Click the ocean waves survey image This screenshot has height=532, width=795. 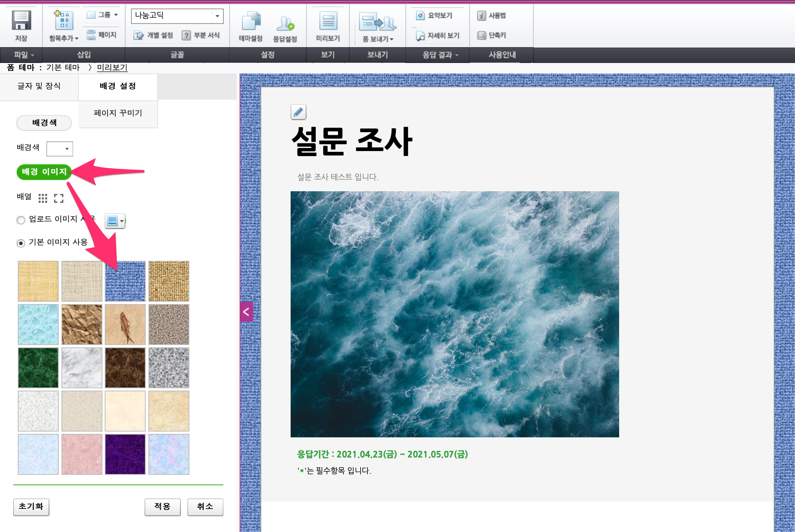[x=455, y=314]
